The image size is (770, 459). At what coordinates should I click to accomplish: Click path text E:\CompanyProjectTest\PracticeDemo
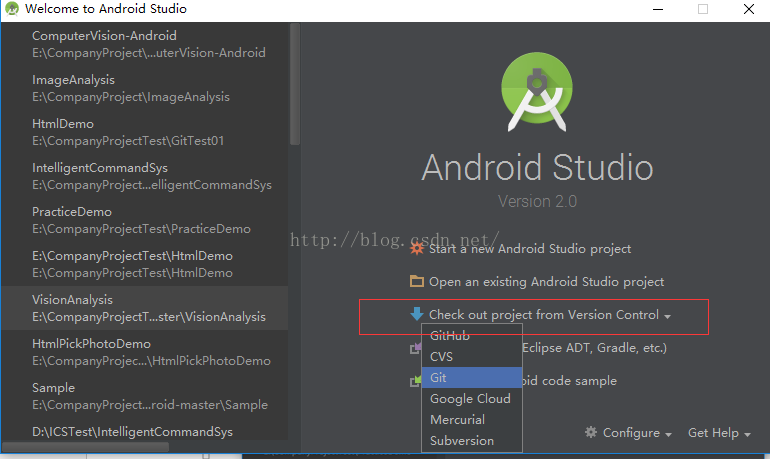click(x=141, y=229)
